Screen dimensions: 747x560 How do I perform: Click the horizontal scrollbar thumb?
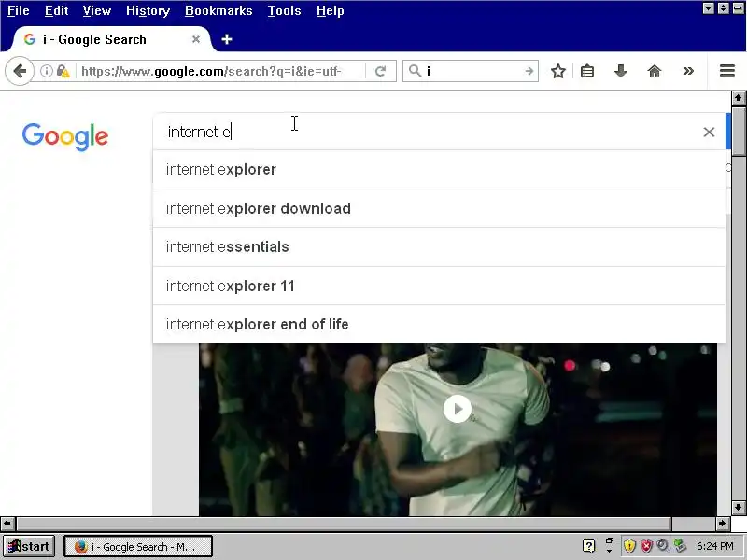coord(344,524)
